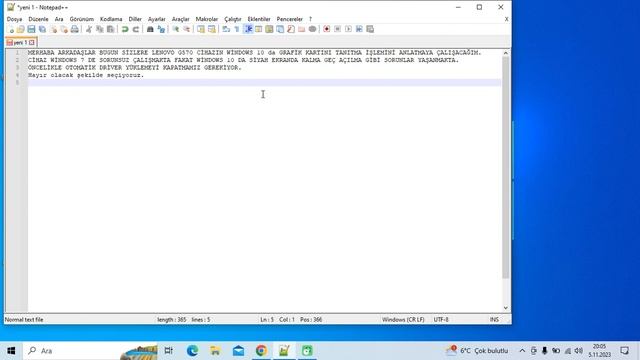Run macro multiple times icon
Image resolution: width=640 pixels, height=360 pixels.
click(359, 29)
